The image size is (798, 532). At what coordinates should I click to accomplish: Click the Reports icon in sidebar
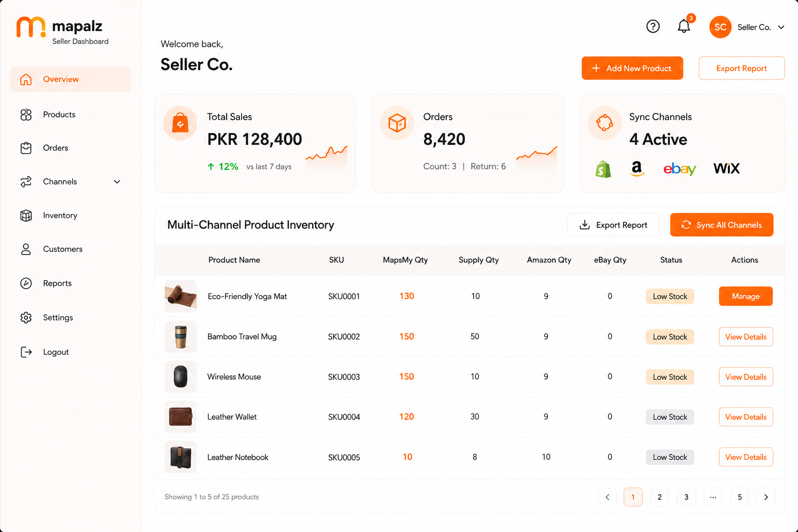coord(26,283)
